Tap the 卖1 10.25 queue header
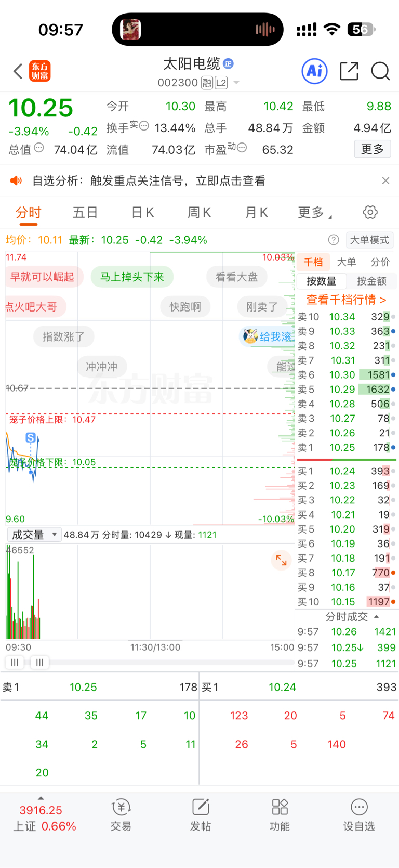 [100, 687]
